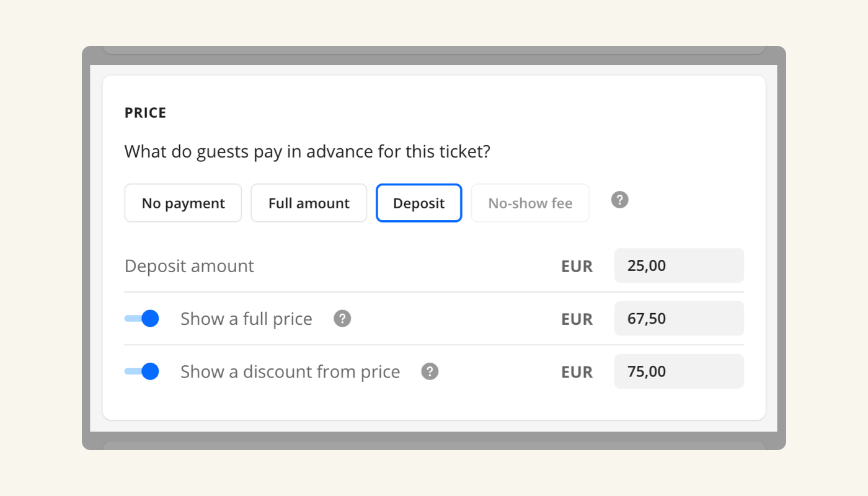
Task: Click the Show a discount from price label
Action: [290, 371]
